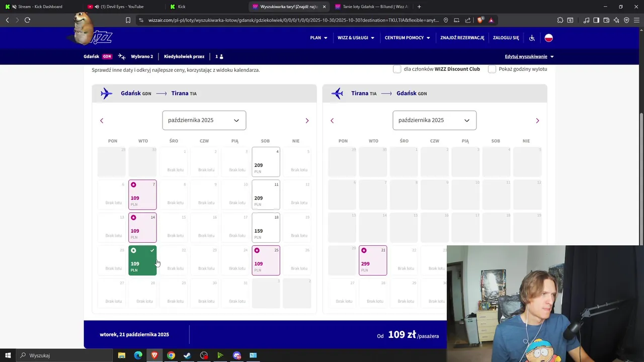
Task: Switch to Tanie loty Gdańsk — Billund tab
Action: (x=371, y=7)
